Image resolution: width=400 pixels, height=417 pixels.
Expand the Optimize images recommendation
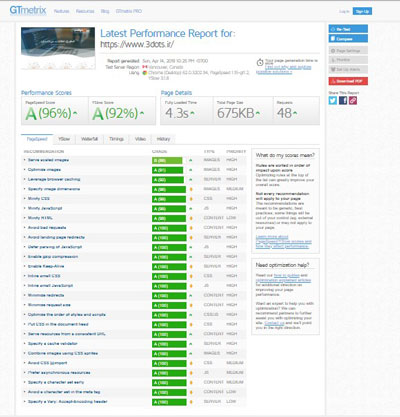(44, 170)
